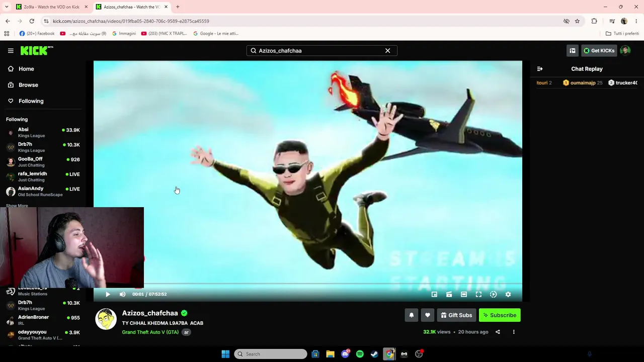Toggle mini player mode
The image size is (644, 362).
434,294
